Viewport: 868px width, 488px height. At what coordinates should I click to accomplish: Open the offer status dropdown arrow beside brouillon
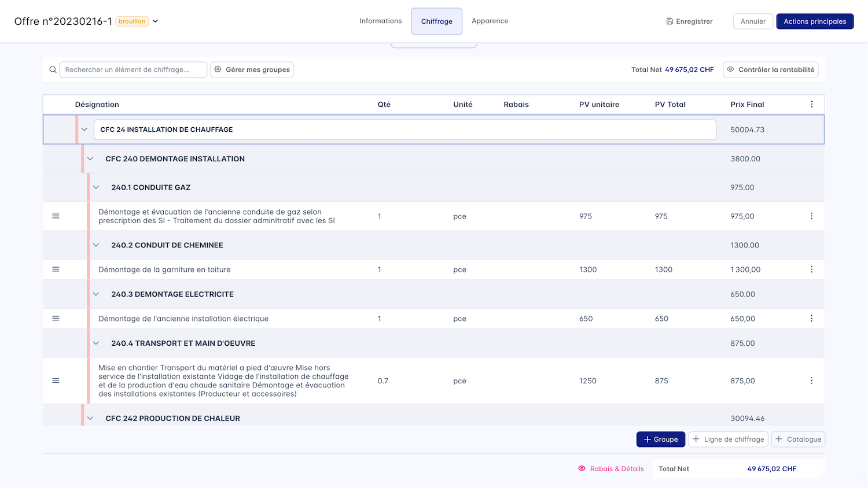coord(155,21)
